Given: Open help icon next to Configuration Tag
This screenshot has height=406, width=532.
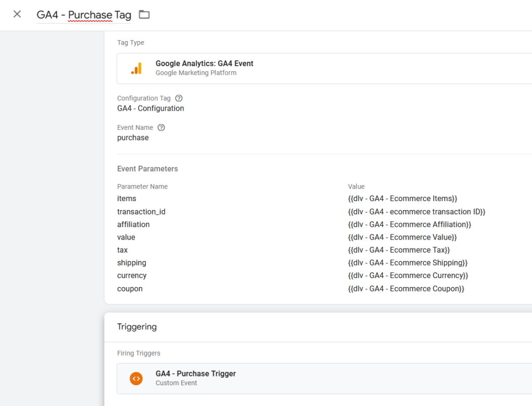Looking at the screenshot, I should click(179, 98).
